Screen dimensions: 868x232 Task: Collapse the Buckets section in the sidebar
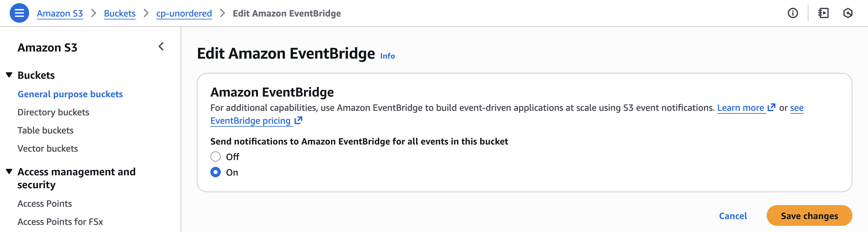(8, 75)
